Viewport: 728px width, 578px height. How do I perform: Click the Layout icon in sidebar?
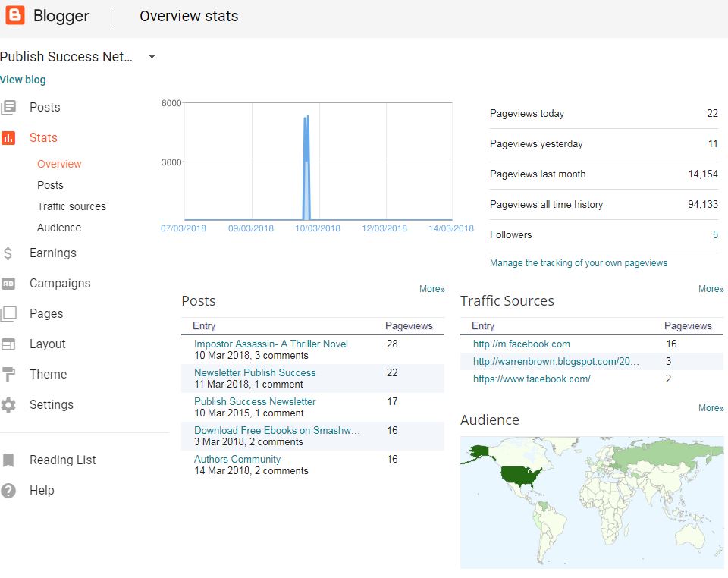[x=8, y=344]
